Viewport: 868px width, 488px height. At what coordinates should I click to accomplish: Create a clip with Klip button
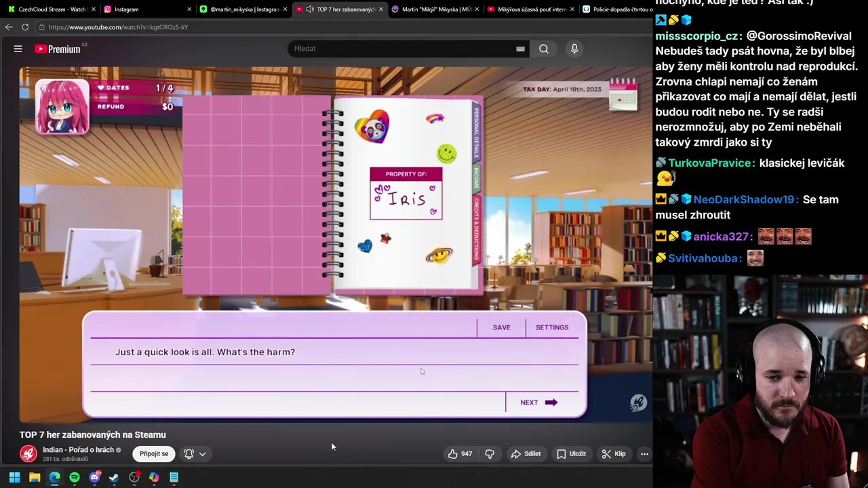click(x=614, y=453)
